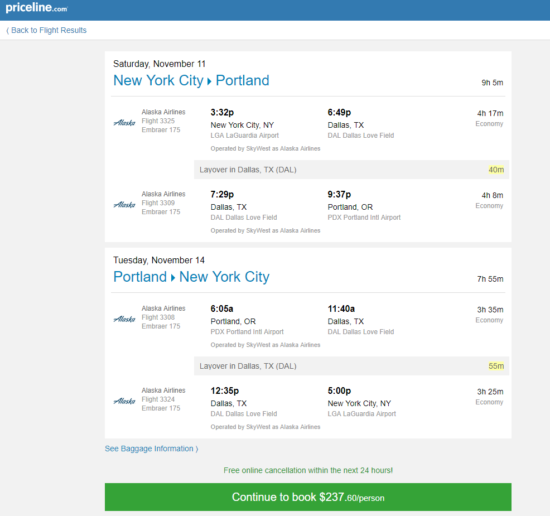Go back to Flight Results
The height and width of the screenshot is (516, 550).
(x=46, y=30)
